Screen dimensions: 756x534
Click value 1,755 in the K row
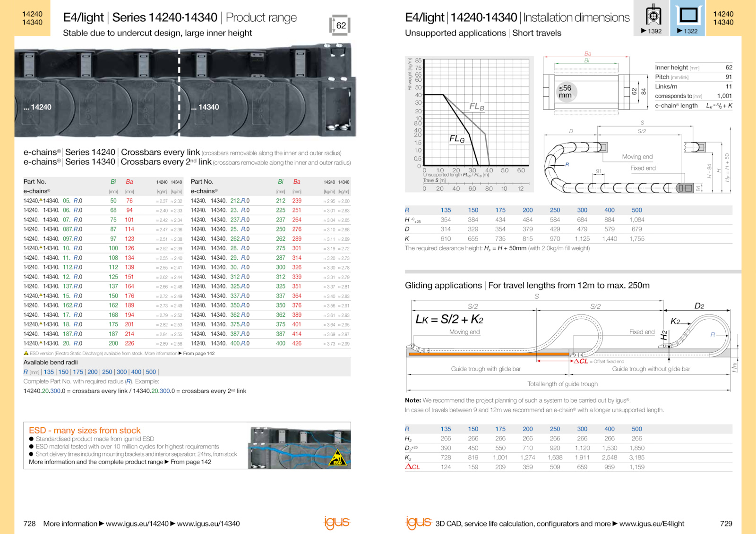pos(636,239)
